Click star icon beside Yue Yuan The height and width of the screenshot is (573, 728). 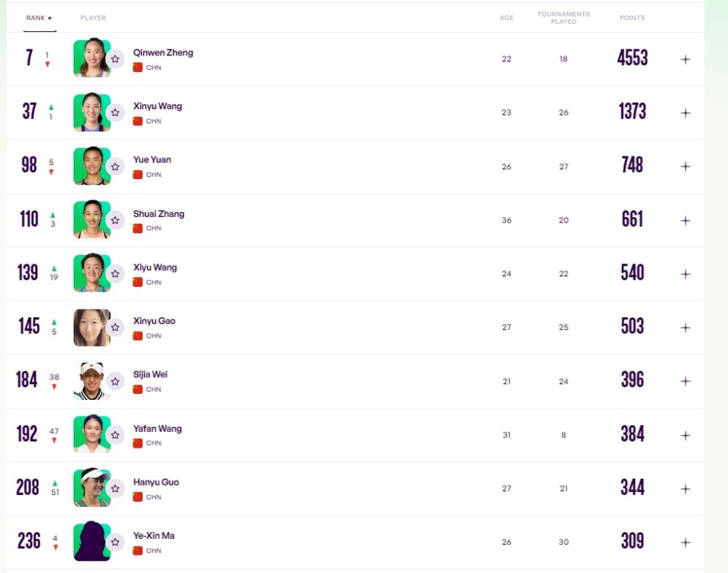tap(115, 166)
